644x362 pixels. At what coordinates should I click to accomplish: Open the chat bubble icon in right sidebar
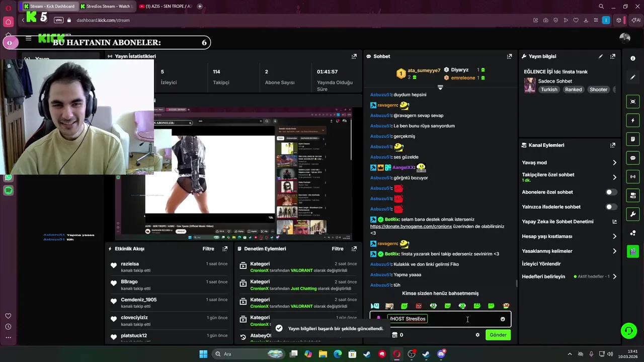(x=633, y=157)
